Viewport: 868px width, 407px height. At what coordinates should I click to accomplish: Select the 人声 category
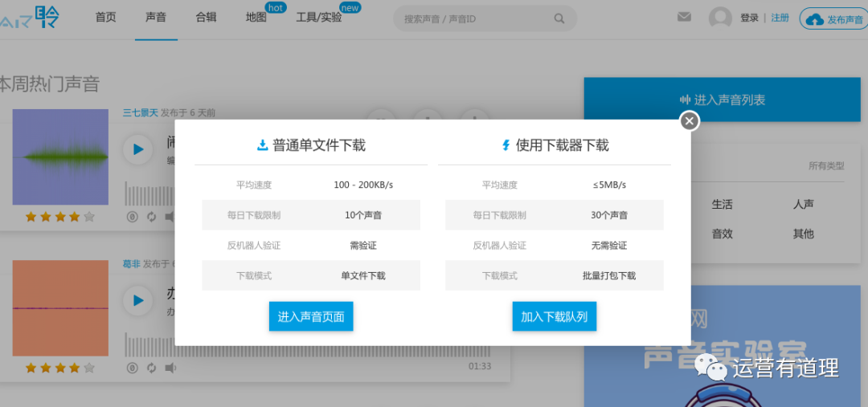(803, 205)
